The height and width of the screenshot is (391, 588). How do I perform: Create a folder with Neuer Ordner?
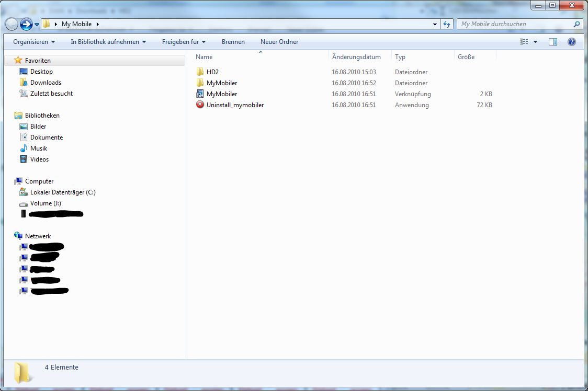279,42
